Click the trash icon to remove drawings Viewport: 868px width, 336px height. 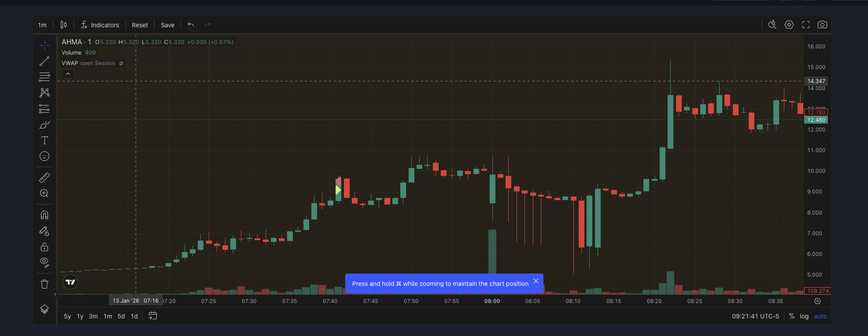click(x=44, y=284)
